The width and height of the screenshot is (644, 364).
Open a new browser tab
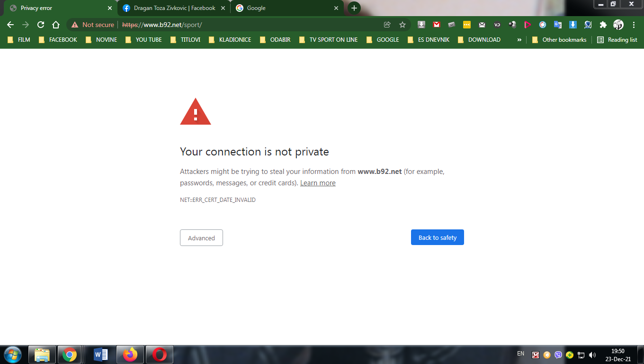(x=354, y=8)
